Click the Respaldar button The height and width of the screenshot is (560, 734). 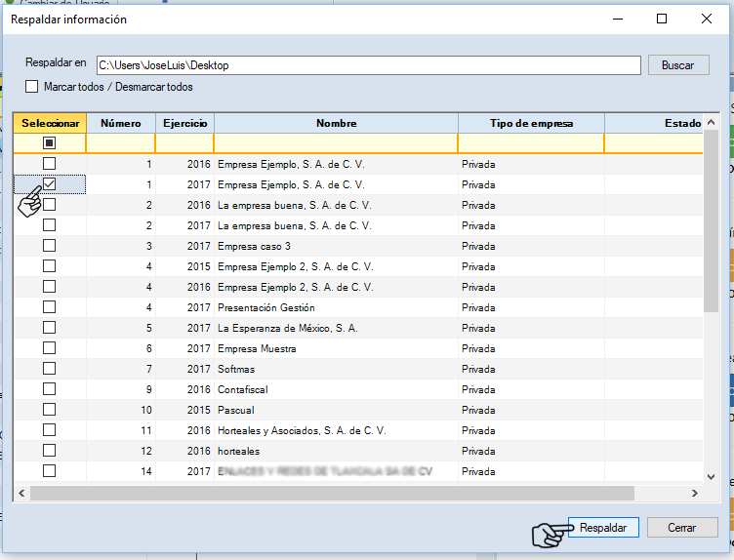tap(602, 527)
